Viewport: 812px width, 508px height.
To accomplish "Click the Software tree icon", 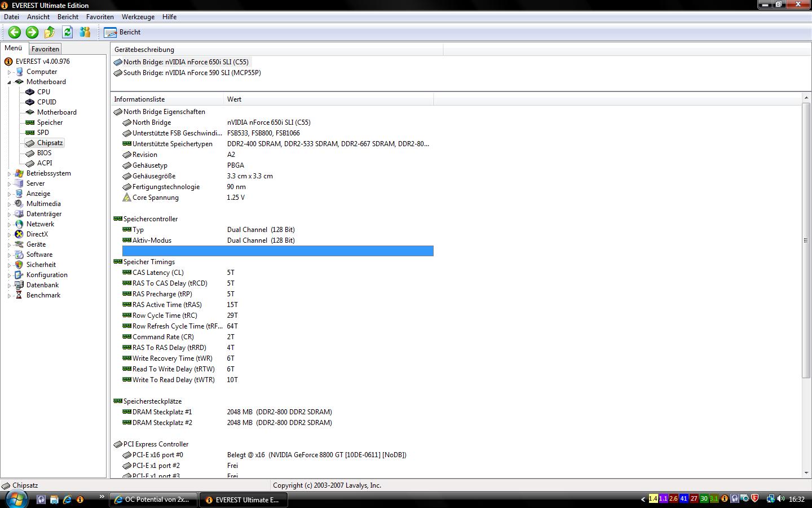I will pyautogui.click(x=19, y=255).
